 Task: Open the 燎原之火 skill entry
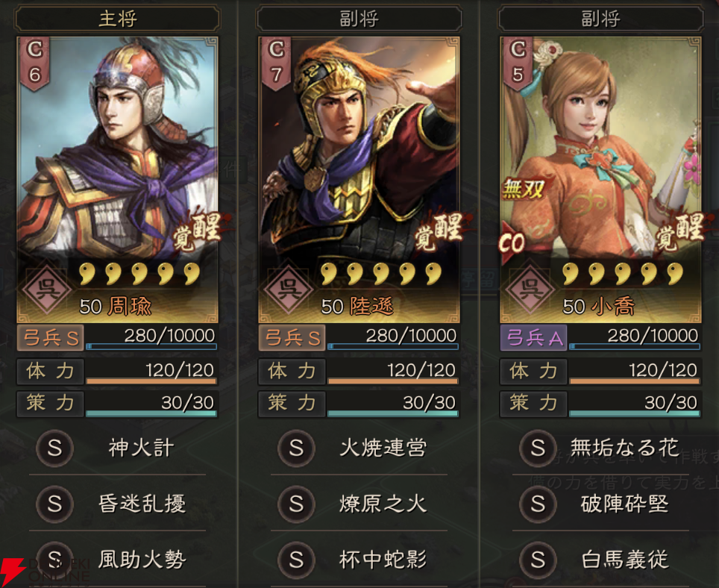point(359,504)
